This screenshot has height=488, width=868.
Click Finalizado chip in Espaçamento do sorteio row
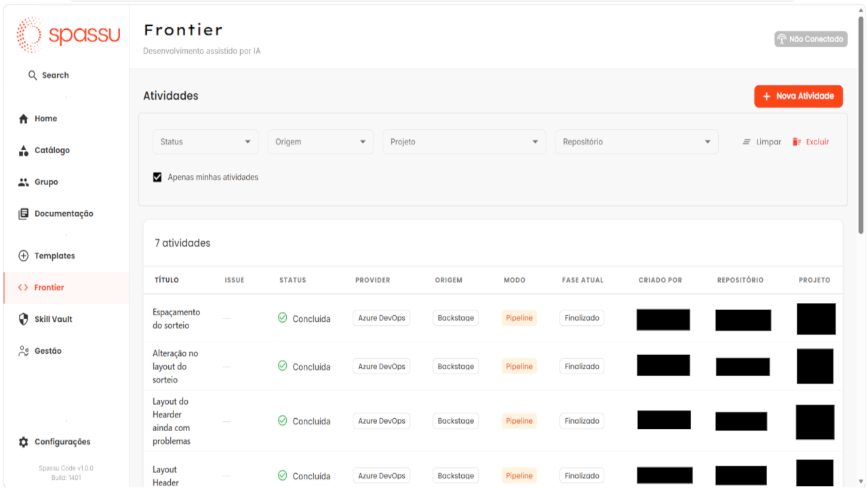click(582, 318)
